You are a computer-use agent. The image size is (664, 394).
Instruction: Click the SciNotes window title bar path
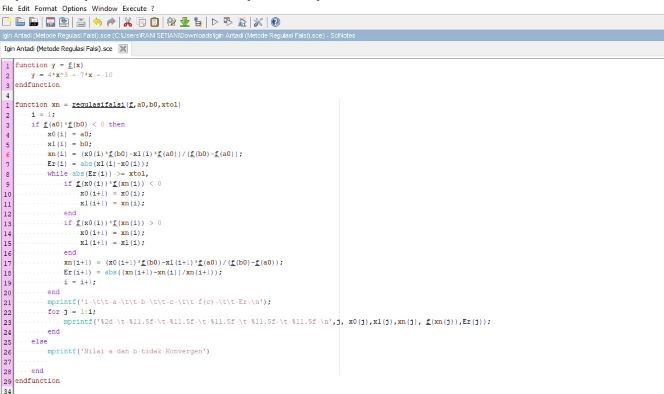[x=179, y=36]
